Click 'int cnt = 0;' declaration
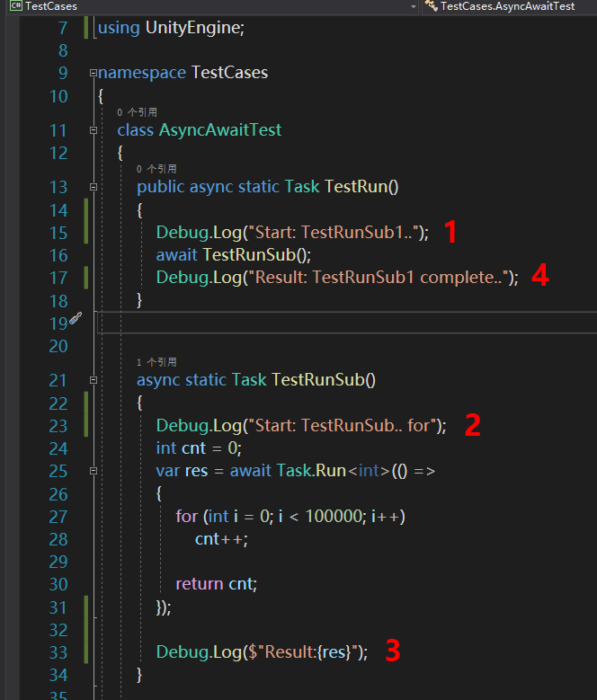This screenshot has width=597, height=700. (199, 448)
